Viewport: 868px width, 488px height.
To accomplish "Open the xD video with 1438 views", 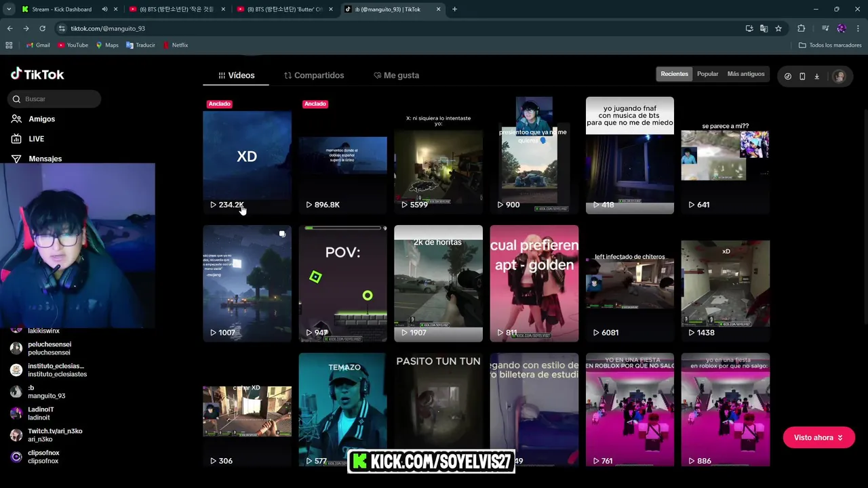I will (x=725, y=283).
